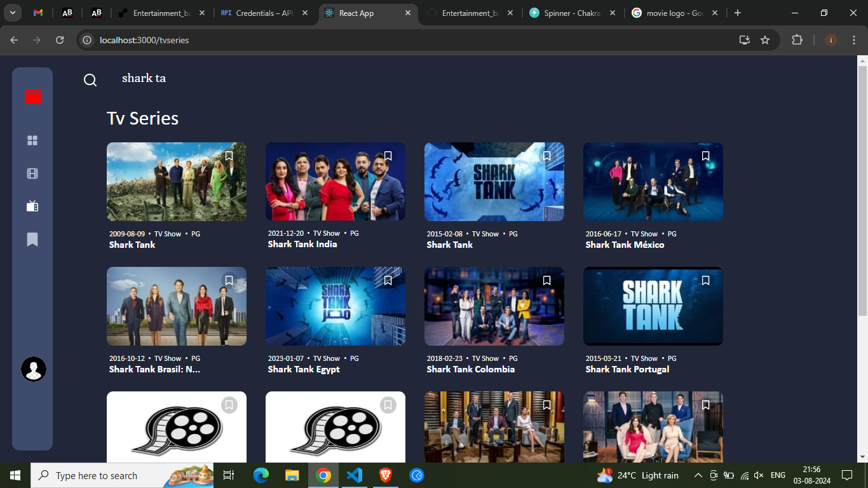Click the "Shark Tank Egypt" title

304,369
